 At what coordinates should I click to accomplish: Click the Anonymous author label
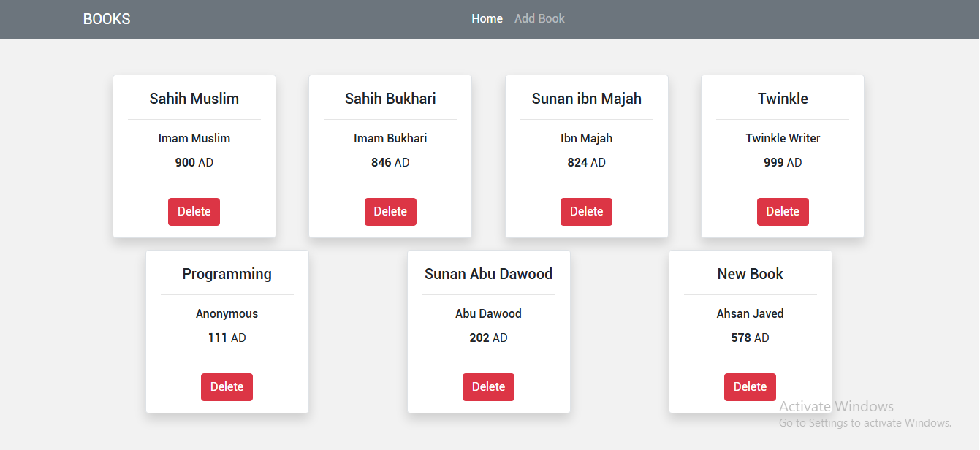pos(227,313)
